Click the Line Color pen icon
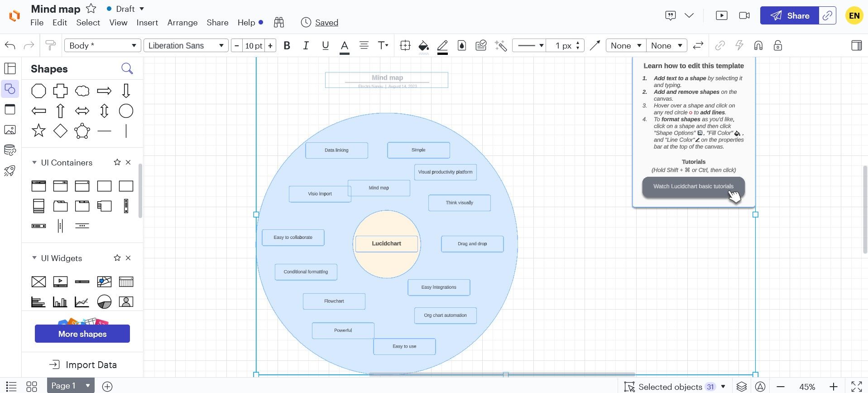The image size is (868, 393). (442, 46)
